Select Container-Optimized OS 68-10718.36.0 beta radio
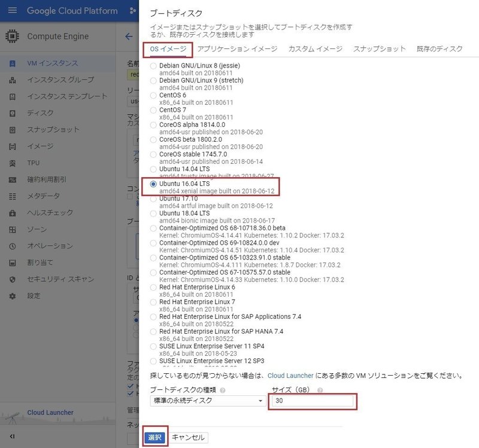This screenshot has width=479, height=448. (x=153, y=228)
